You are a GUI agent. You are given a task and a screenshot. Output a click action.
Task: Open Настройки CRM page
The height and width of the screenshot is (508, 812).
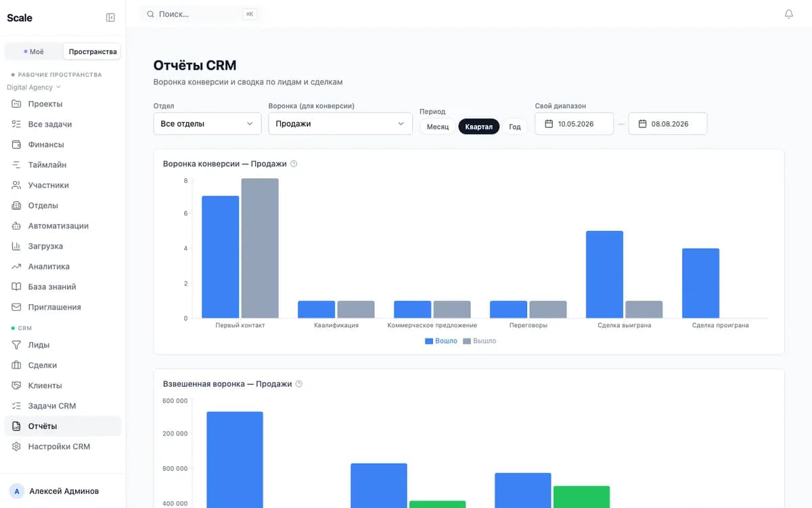pyautogui.click(x=62, y=446)
